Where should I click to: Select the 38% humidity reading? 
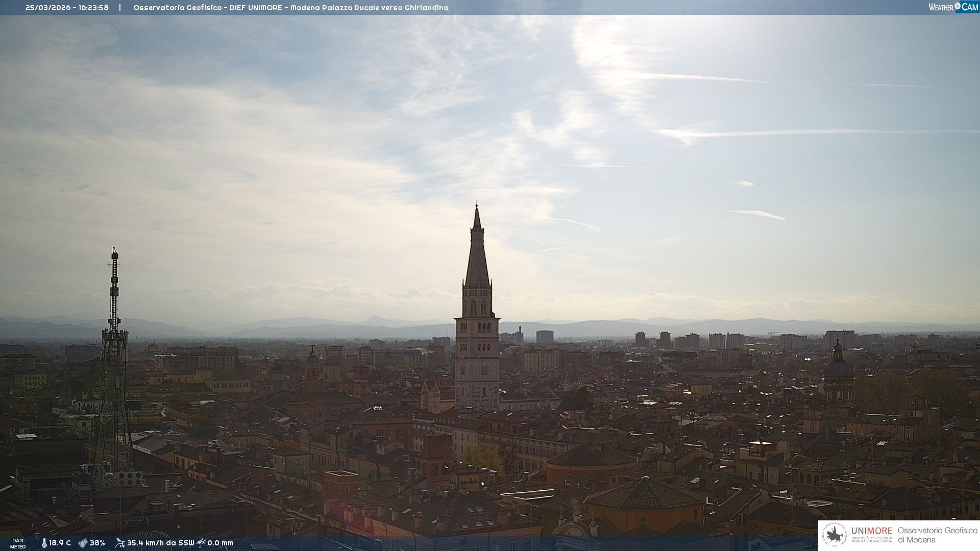tap(97, 543)
